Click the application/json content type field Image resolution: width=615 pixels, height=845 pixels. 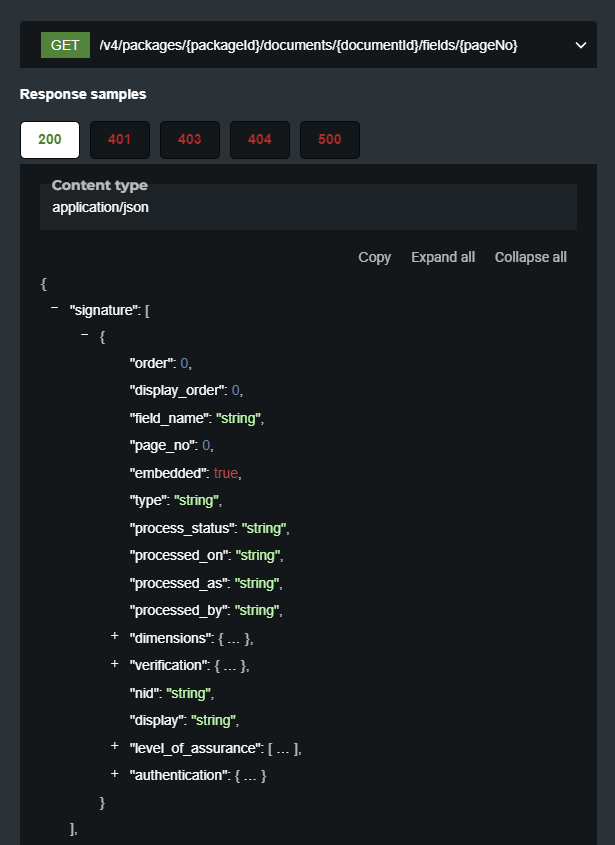click(x=100, y=208)
